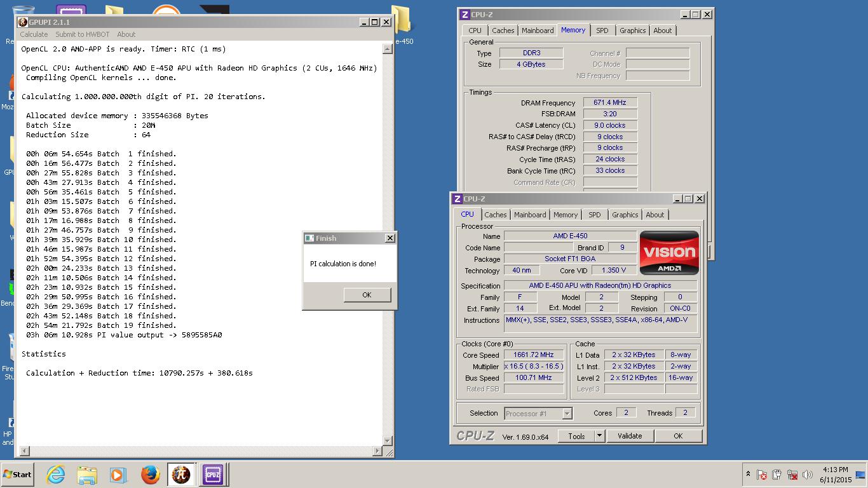868x488 pixels.
Task: Expand the hidden tray icons arrow
Action: pyautogui.click(x=748, y=474)
